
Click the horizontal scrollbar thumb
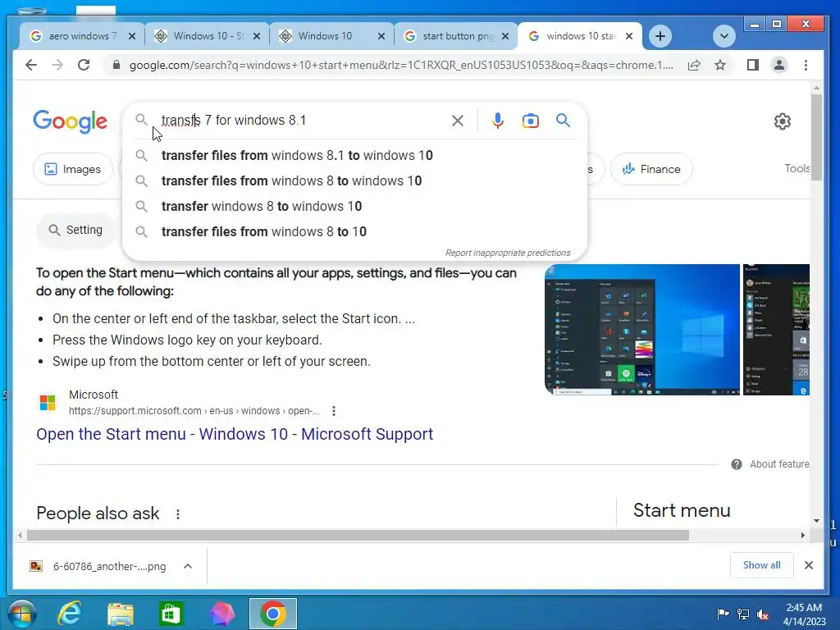(x=358, y=535)
